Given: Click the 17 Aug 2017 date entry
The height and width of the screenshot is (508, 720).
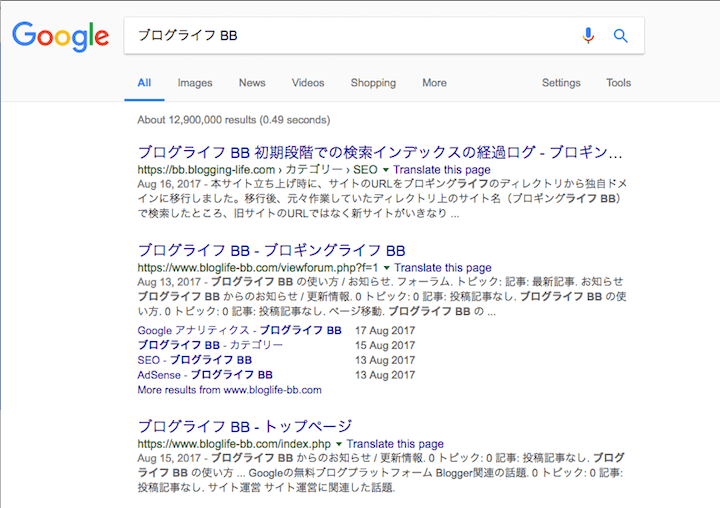Looking at the screenshot, I should pyautogui.click(x=385, y=330).
